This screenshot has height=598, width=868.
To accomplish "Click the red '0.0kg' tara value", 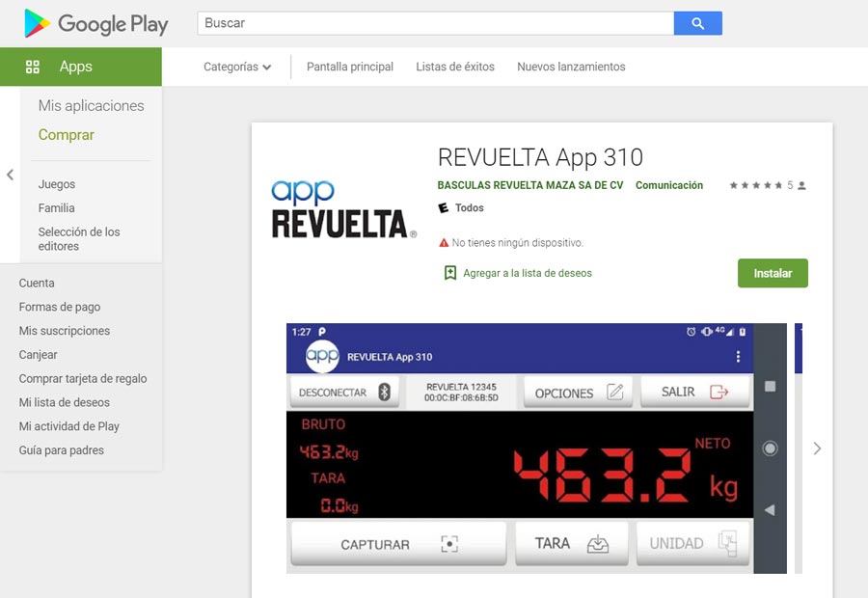I will click(339, 505).
